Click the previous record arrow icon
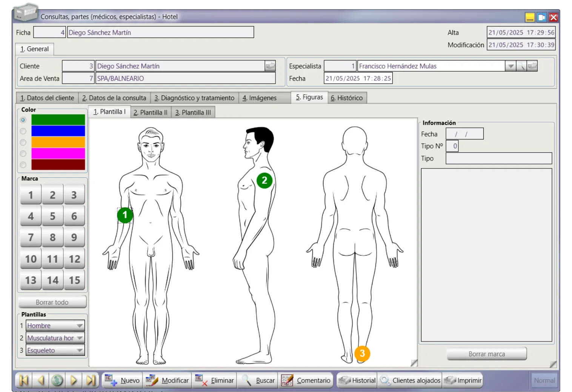 tap(41, 380)
